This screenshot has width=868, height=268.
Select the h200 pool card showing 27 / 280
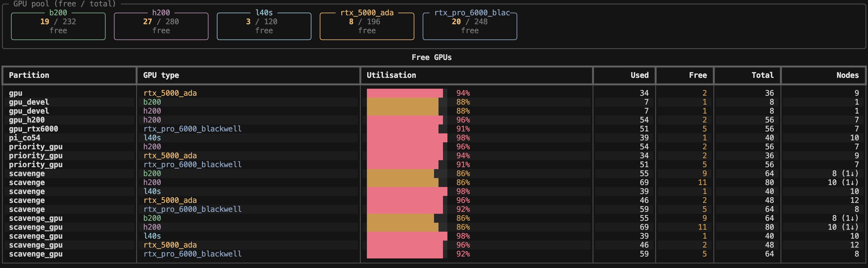(x=161, y=26)
